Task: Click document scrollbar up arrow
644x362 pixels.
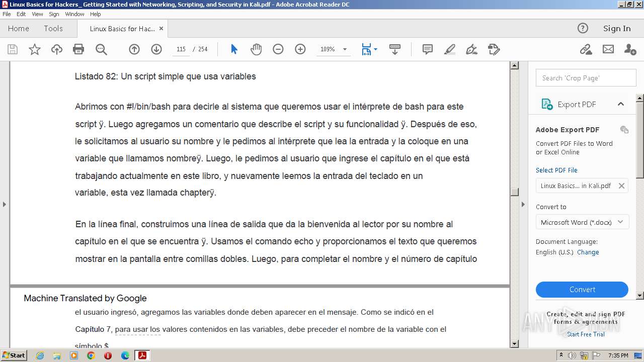Action: (514, 65)
